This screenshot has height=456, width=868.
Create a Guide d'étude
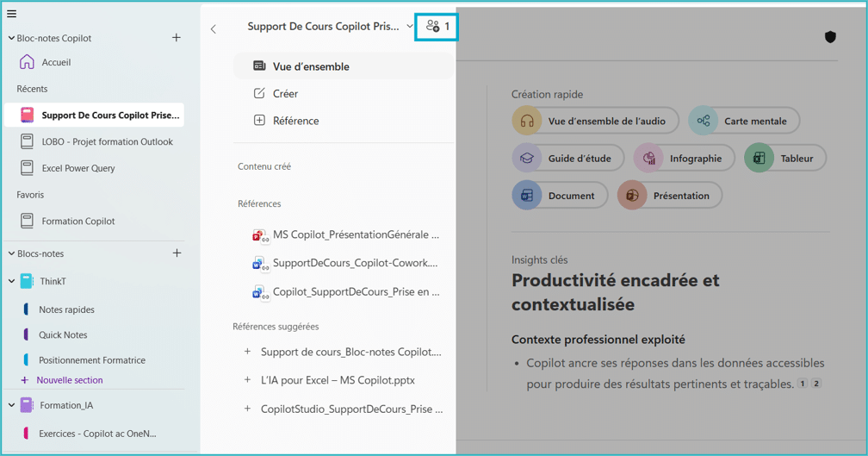click(x=568, y=159)
